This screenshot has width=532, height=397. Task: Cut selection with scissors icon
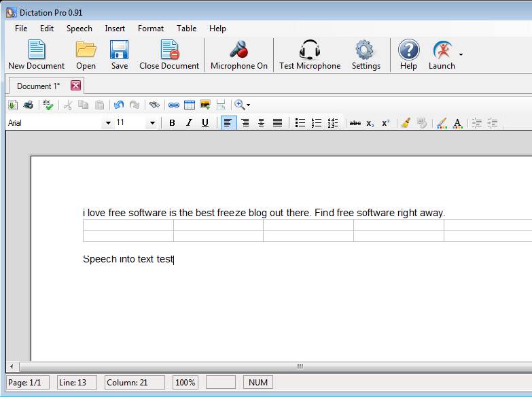click(67, 105)
